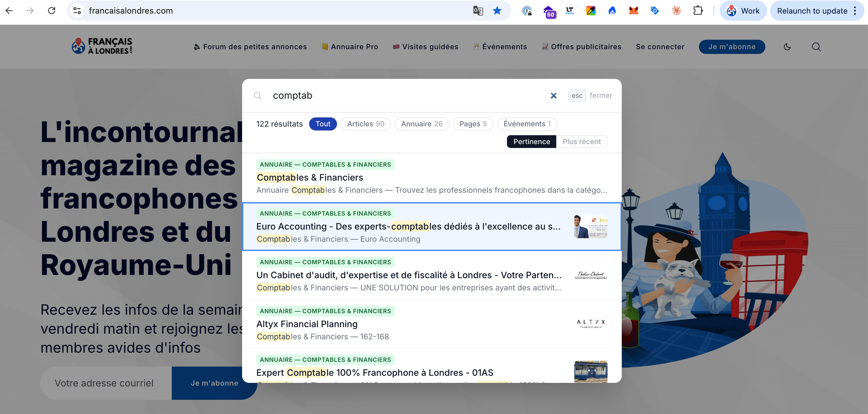Screen dimensions: 868x414
Task: Bookmark the page with the star icon
Action: pyautogui.click(x=497, y=11)
